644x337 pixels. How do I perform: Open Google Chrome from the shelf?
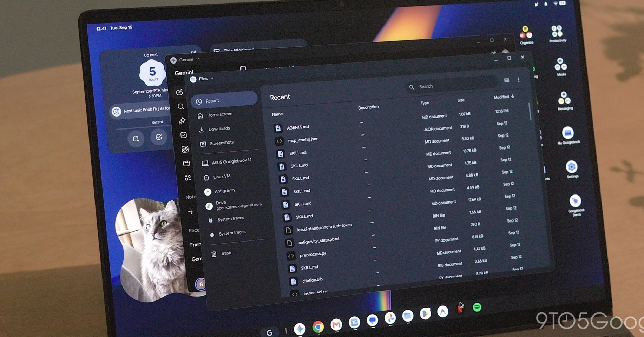click(318, 327)
